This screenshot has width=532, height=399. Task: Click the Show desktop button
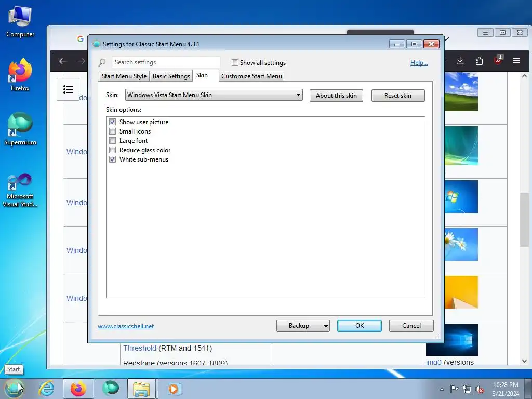coord(528,389)
